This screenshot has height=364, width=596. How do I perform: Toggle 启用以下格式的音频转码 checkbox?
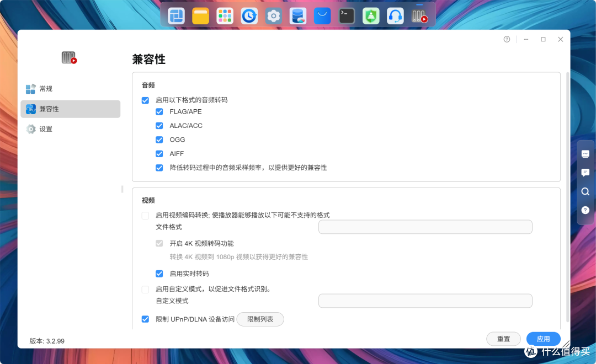(x=145, y=100)
